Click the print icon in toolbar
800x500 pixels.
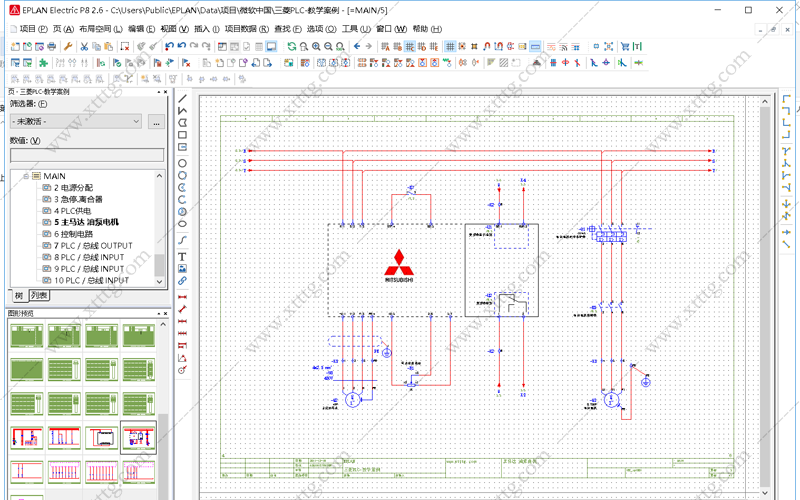click(52, 46)
